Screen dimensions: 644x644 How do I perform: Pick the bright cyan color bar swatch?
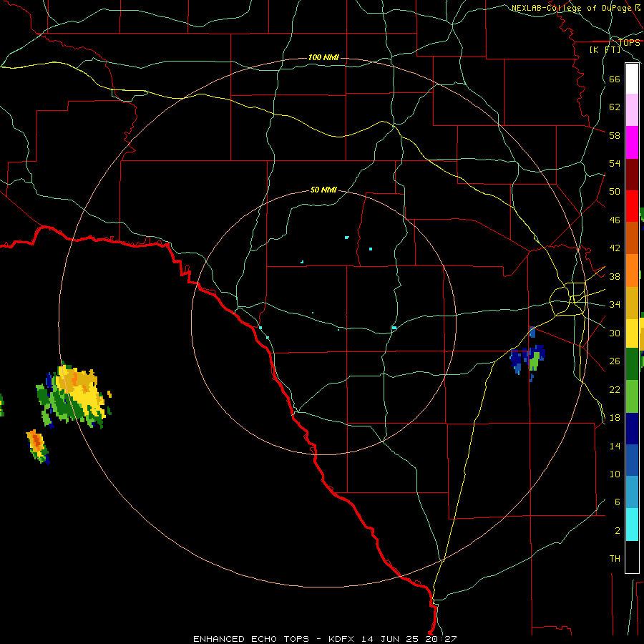click(632, 525)
